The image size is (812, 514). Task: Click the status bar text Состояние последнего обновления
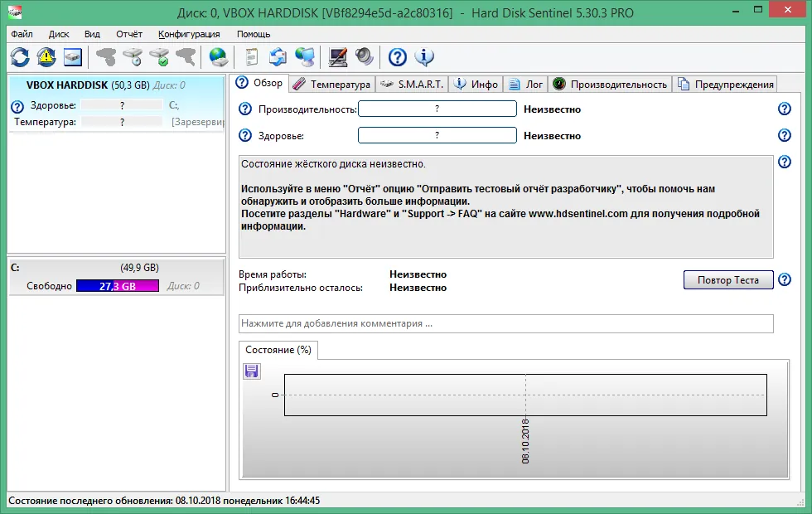pyautogui.click(x=164, y=501)
